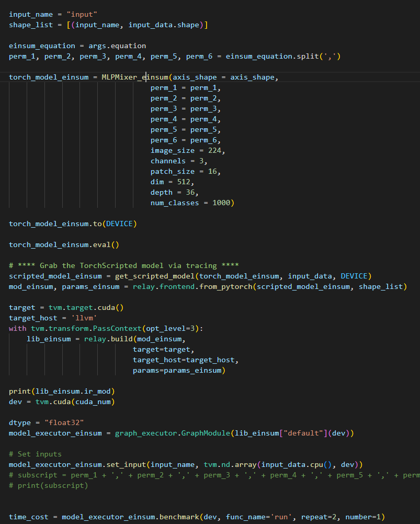This screenshot has width=420, height=524.
Task: Click the 'perm_2 = perm_2,' argument line
Action: coord(186,98)
